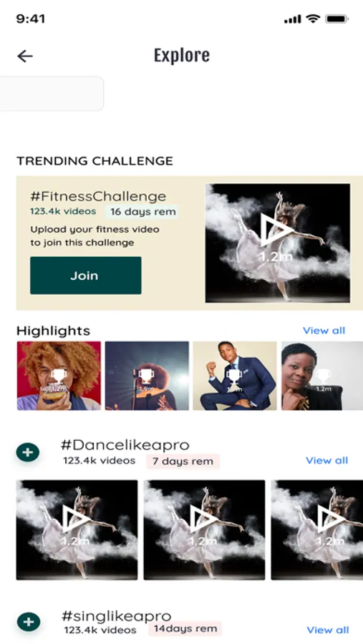Tap the 16 days rem badge
The image size is (363, 644).
142,212
